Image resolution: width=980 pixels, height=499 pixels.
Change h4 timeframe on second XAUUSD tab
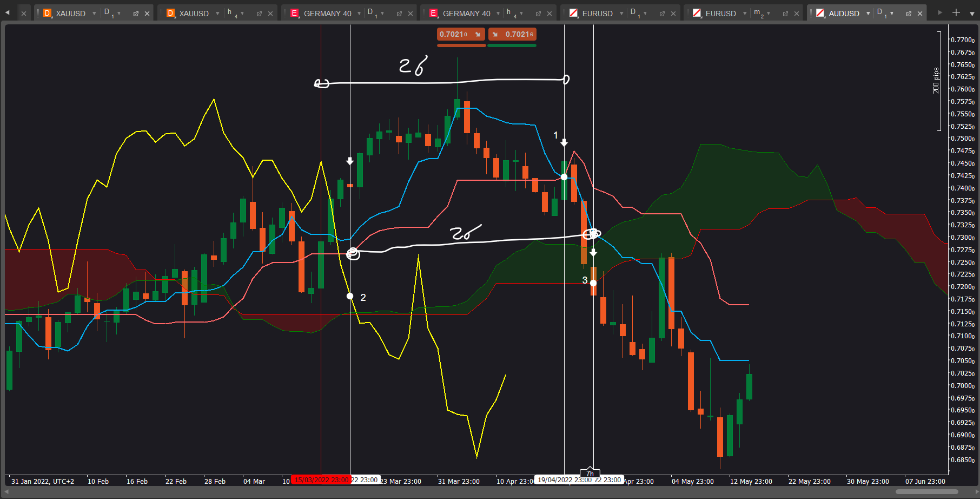coord(236,13)
